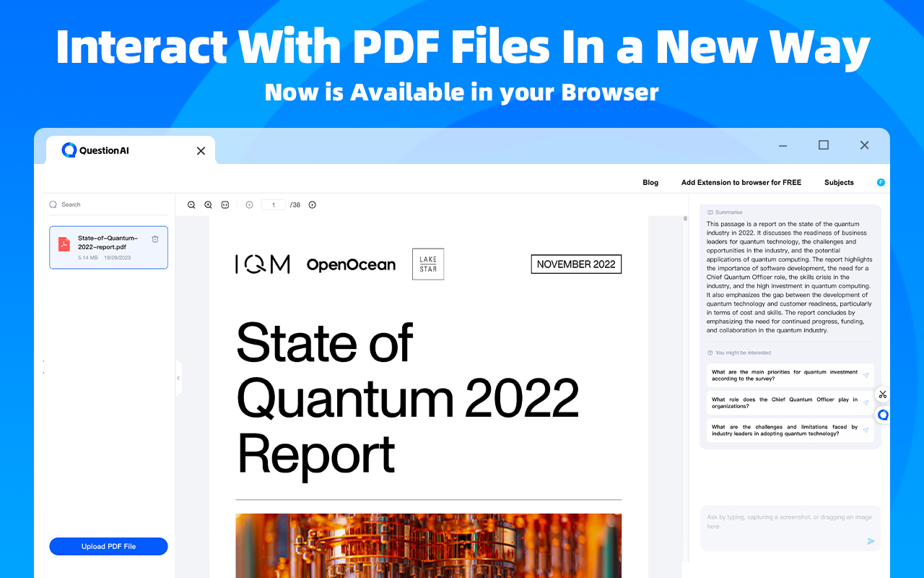Send message with paper plane icon
The image size is (924, 578).
pos(871,541)
